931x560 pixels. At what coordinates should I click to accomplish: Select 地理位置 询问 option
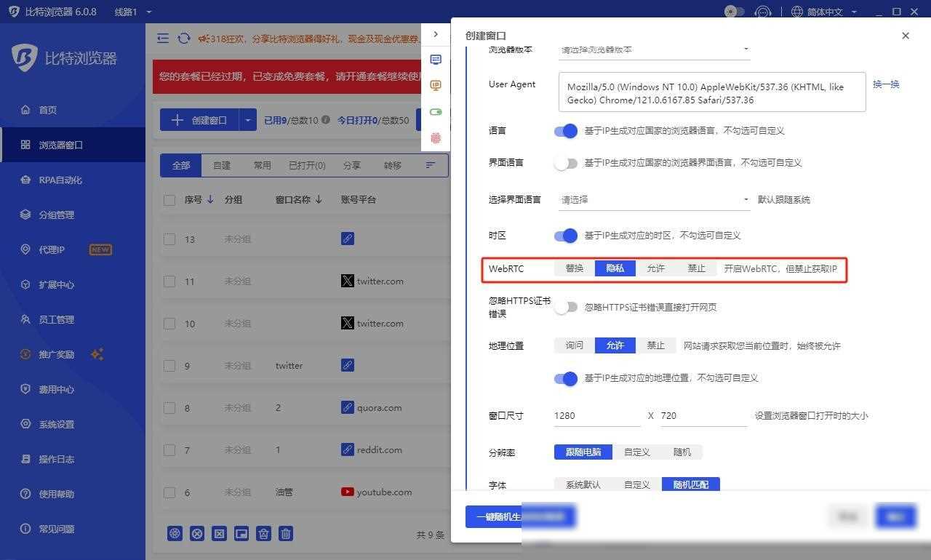pos(575,345)
